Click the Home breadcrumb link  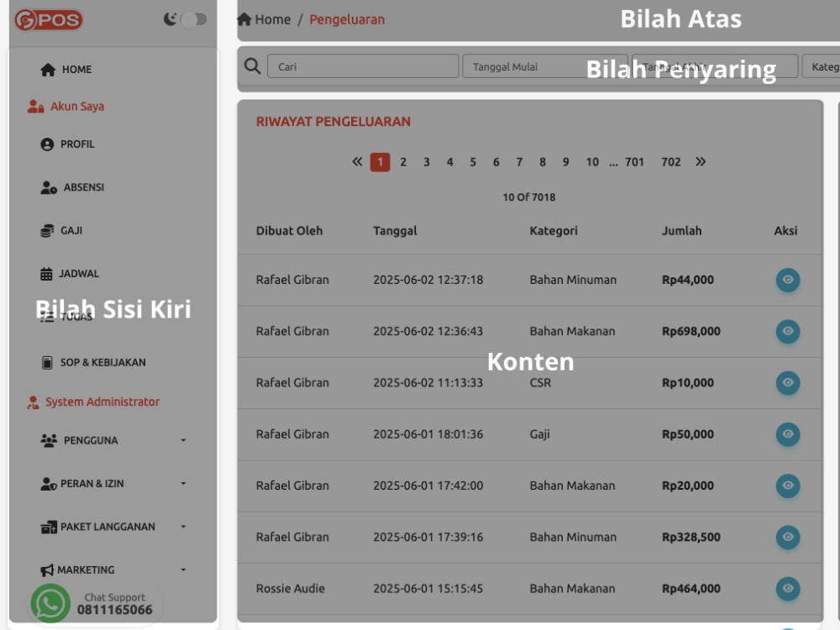[x=273, y=20]
